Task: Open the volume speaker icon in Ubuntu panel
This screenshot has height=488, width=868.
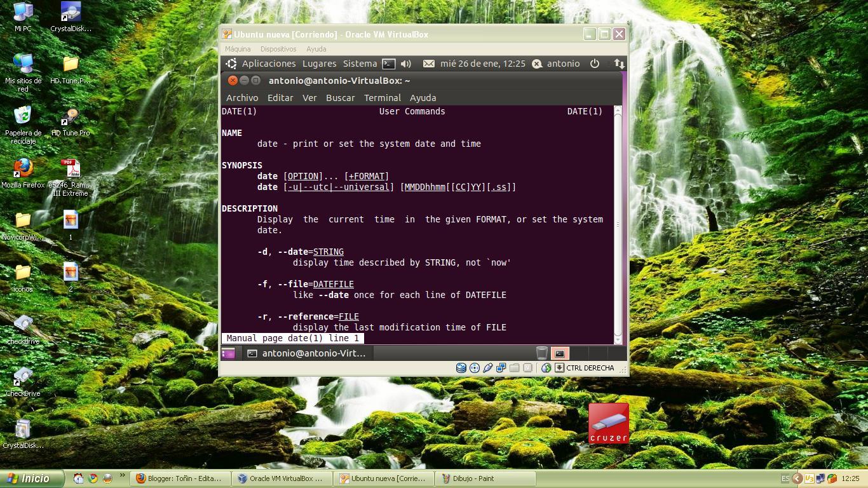Action: (x=406, y=64)
